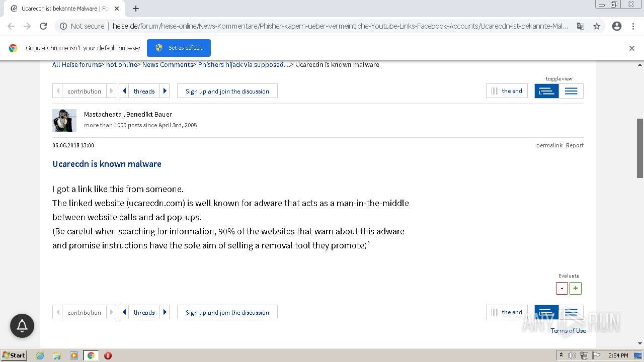Open the media player taskbar icon

74,355
